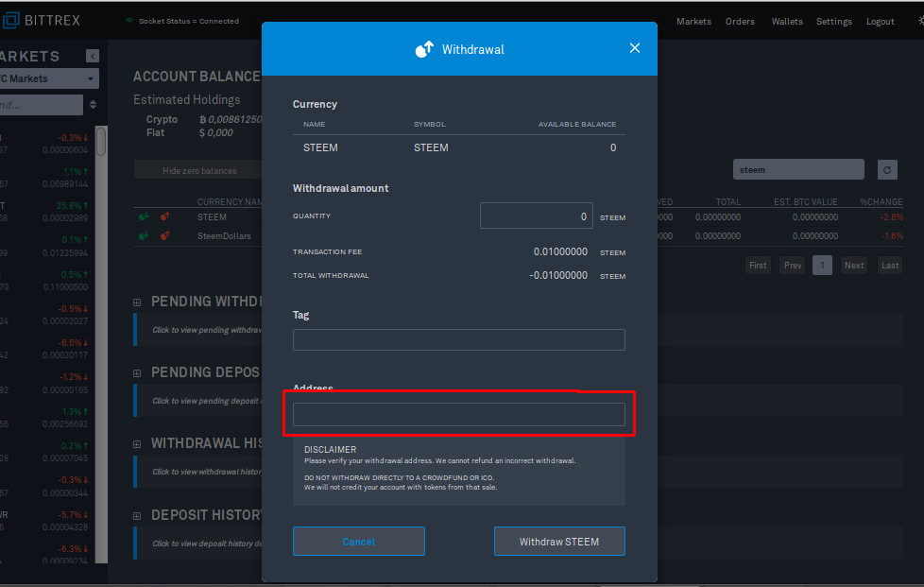Viewport: 924px width, 587px height.
Task: Sort by the TOTAL column header
Action: tap(727, 201)
